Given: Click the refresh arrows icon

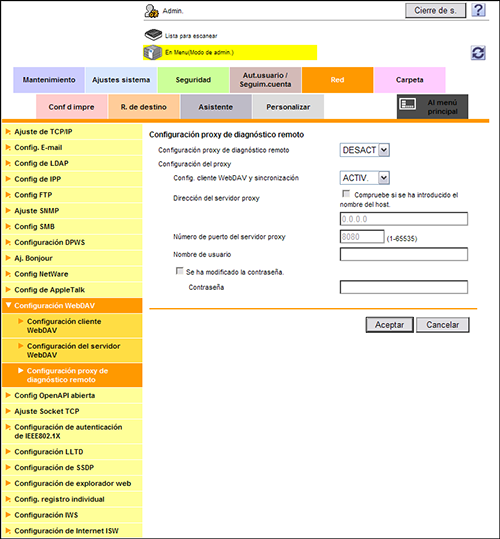Looking at the screenshot, I should (478, 53).
